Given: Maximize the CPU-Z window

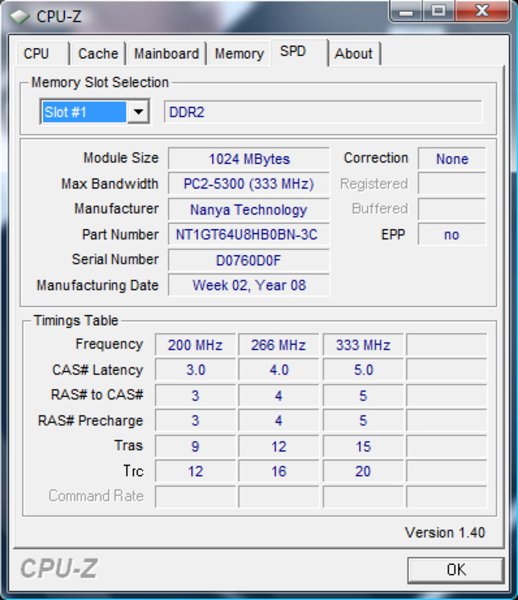Looking at the screenshot, I should [x=439, y=11].
